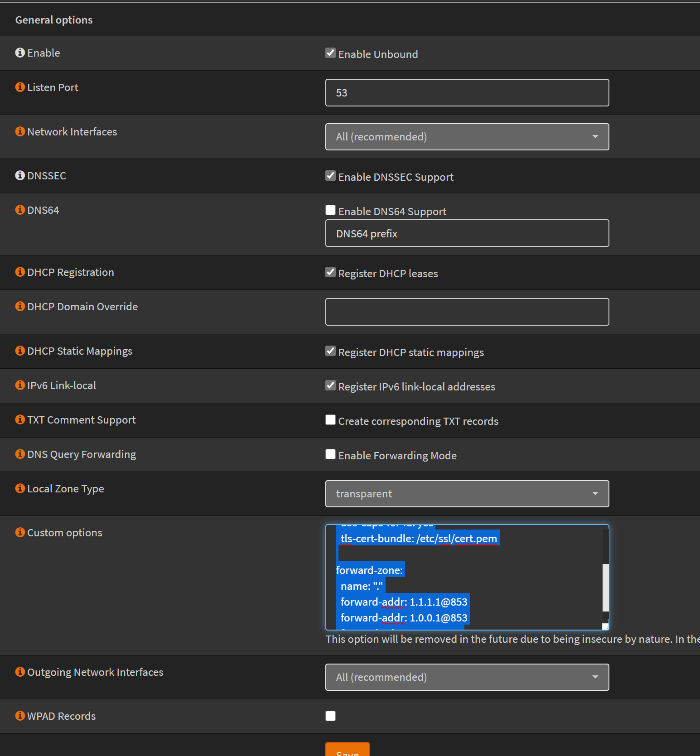This screenshot has height=756, width=700.
Task: Click the Enable Forwarding Mode label
Action: click(x=397, y=456)
